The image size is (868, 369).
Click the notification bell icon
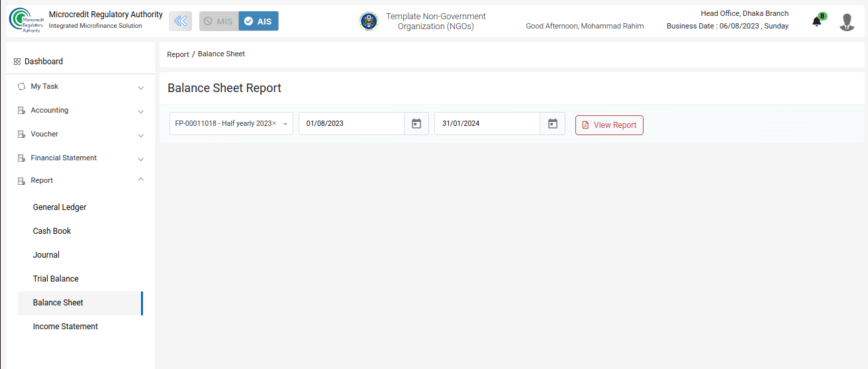[x=816, y=22]
